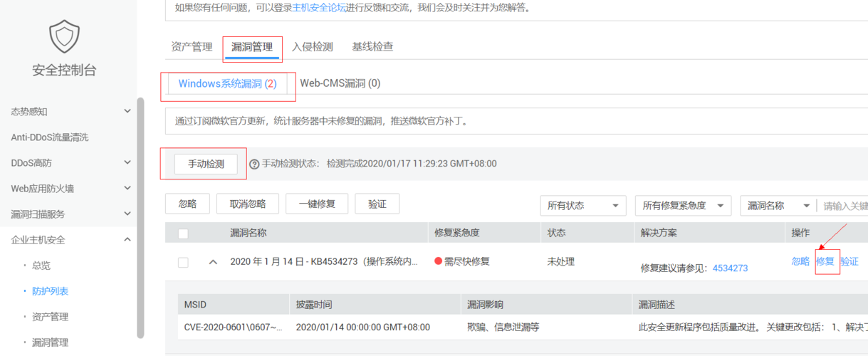
Task: Open 漏洞管理 in the sidebar submenu
Action: coord(51,342)
